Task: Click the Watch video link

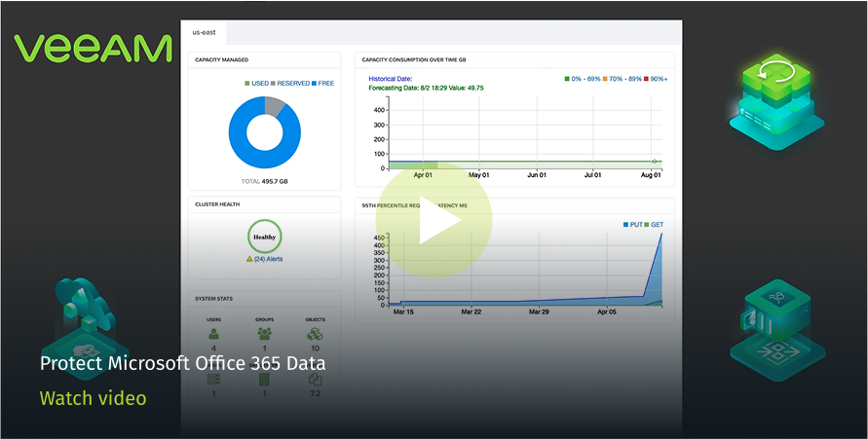Action: [93, 398]
